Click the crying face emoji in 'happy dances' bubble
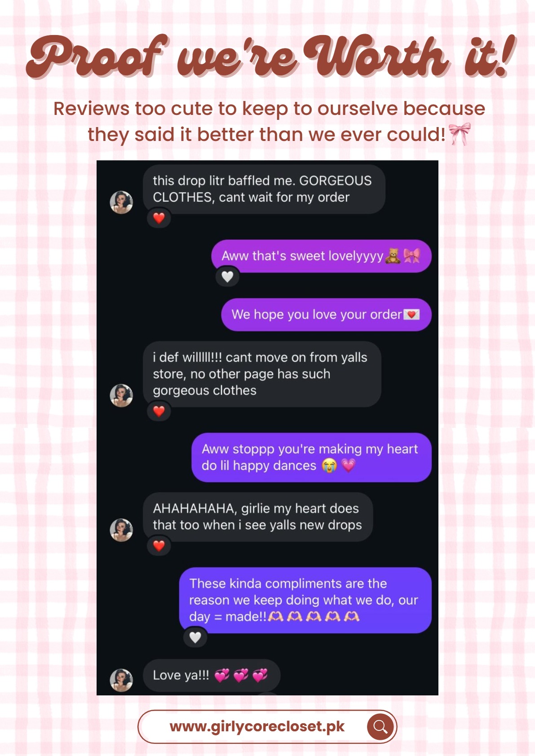This screenshot has width=535, height=756. (329, 466)
